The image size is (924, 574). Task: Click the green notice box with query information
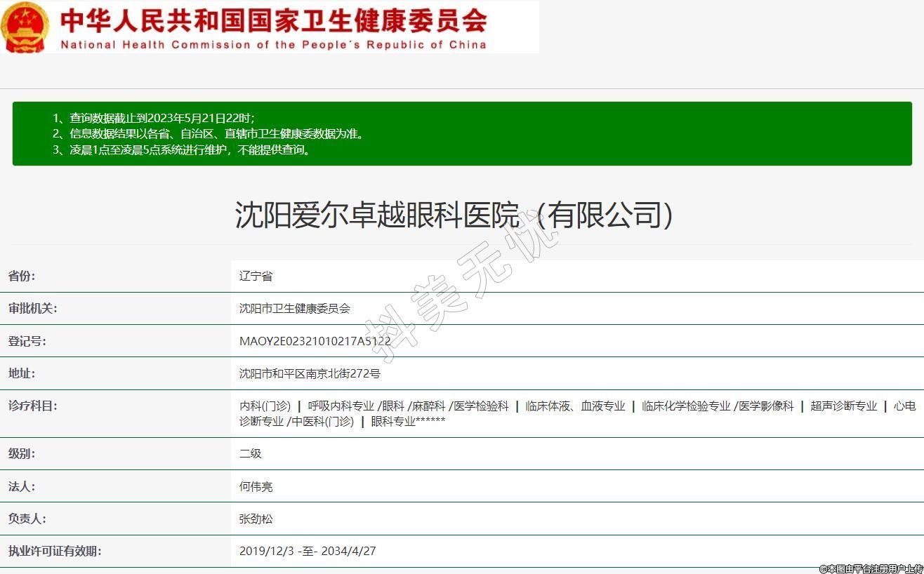462,133
